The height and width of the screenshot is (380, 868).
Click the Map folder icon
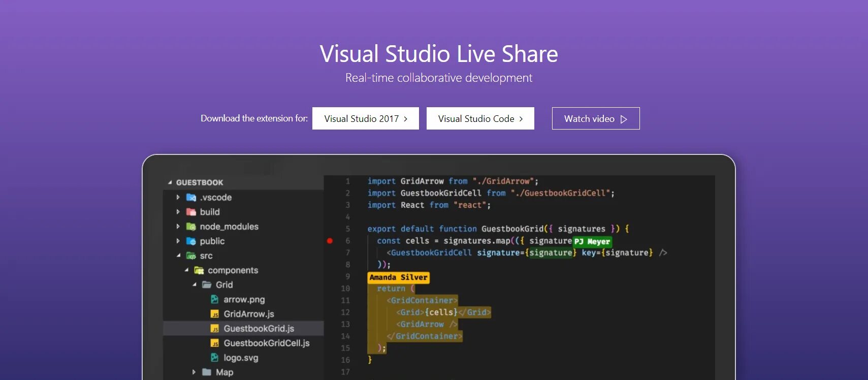[207, 372]
